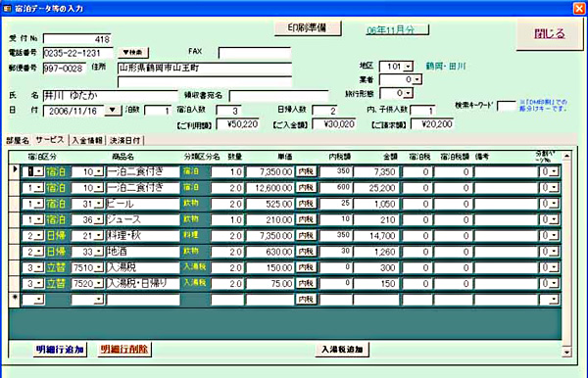
Task: Close the 宿泊データ等の入力 window
Action: (x=580, y=8)
